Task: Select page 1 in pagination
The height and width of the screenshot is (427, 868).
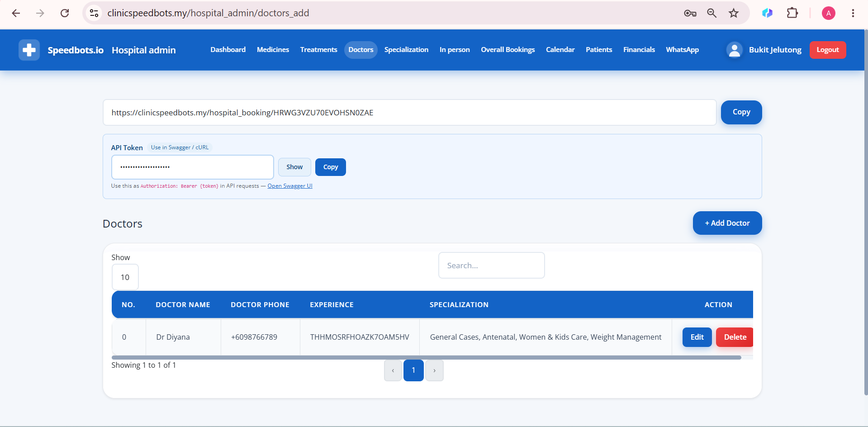Action: click(413, 370)
